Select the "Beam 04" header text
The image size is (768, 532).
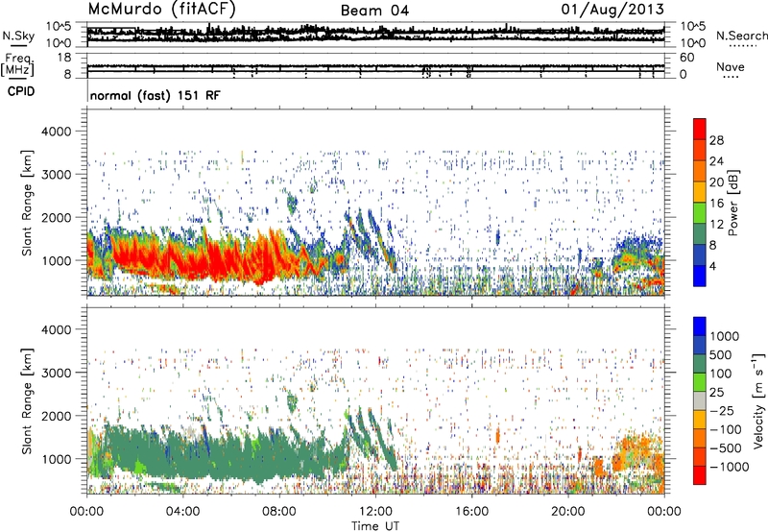click(x=374, y=11)
